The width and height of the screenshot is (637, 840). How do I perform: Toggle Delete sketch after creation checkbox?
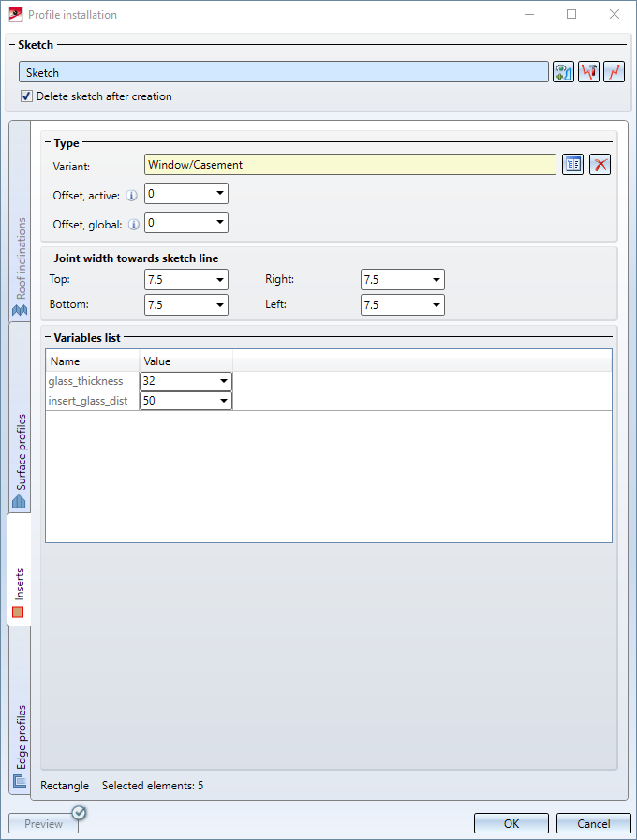coord(26,96)
